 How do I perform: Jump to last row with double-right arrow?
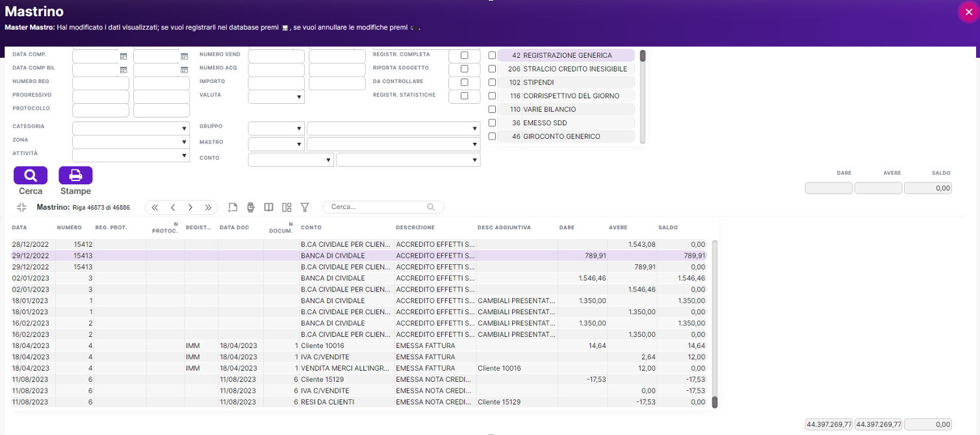point(208,207)
